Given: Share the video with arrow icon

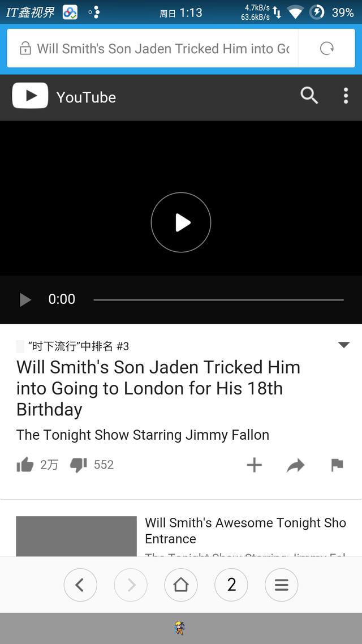Looking at the screenshot, I should click(295, 465).
